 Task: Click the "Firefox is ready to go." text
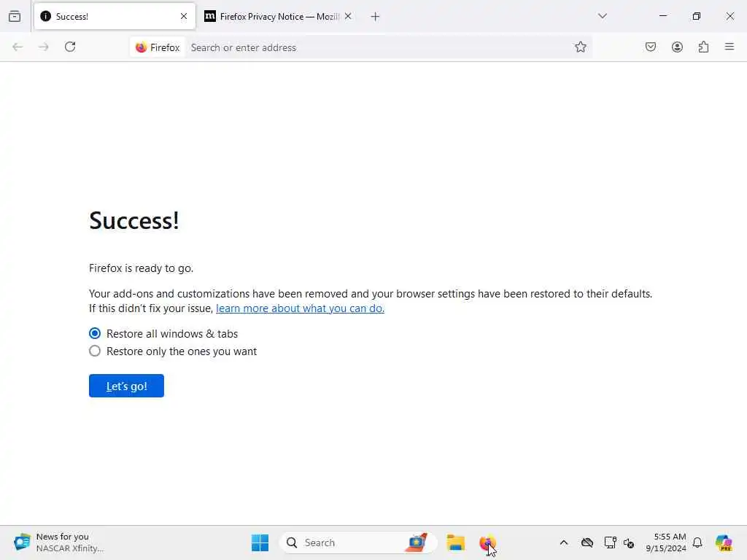click(x=141, y=268)
